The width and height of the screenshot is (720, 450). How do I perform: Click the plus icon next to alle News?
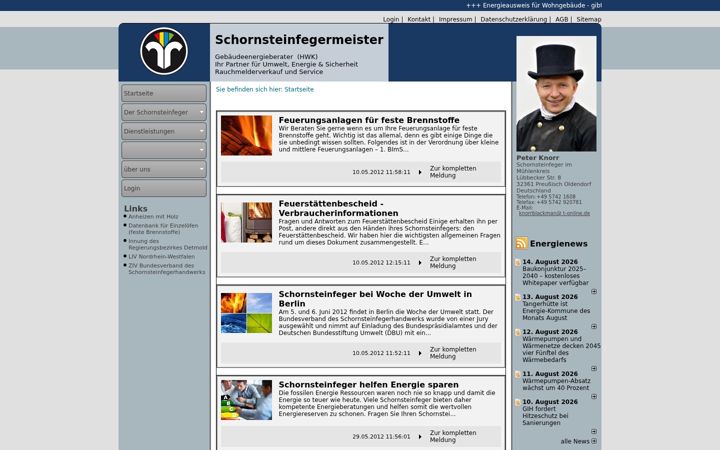(x=594, y=441)
